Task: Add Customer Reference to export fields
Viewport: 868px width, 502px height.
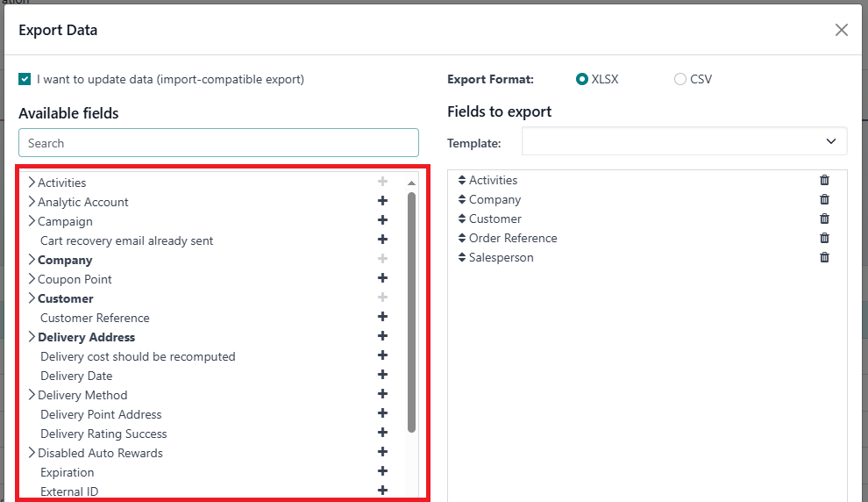Action: [382, 318]
